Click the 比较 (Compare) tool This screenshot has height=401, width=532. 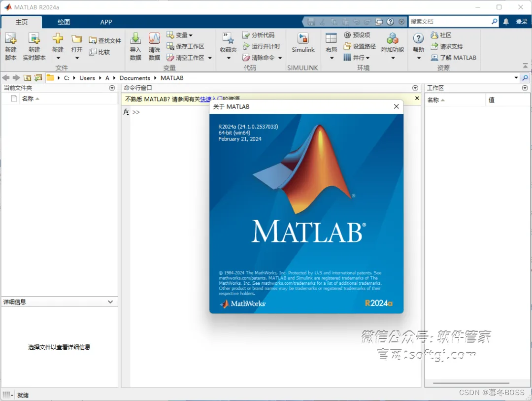click(100, 52)
